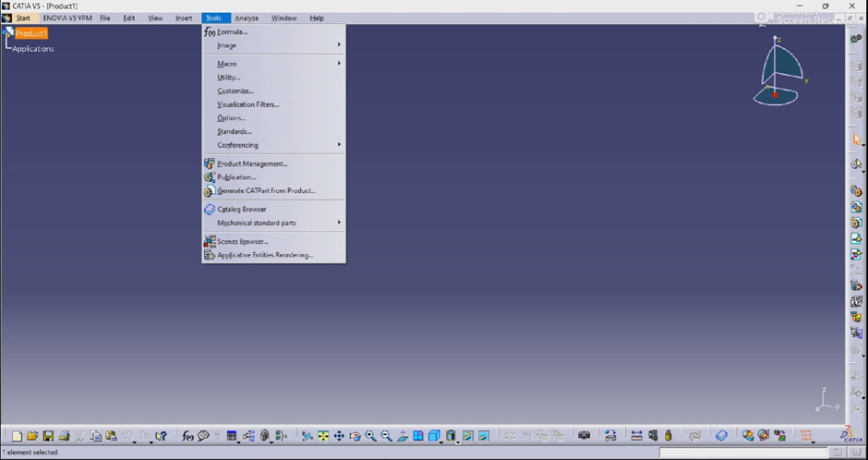Click the compass in viewport corner

[778, 71]
